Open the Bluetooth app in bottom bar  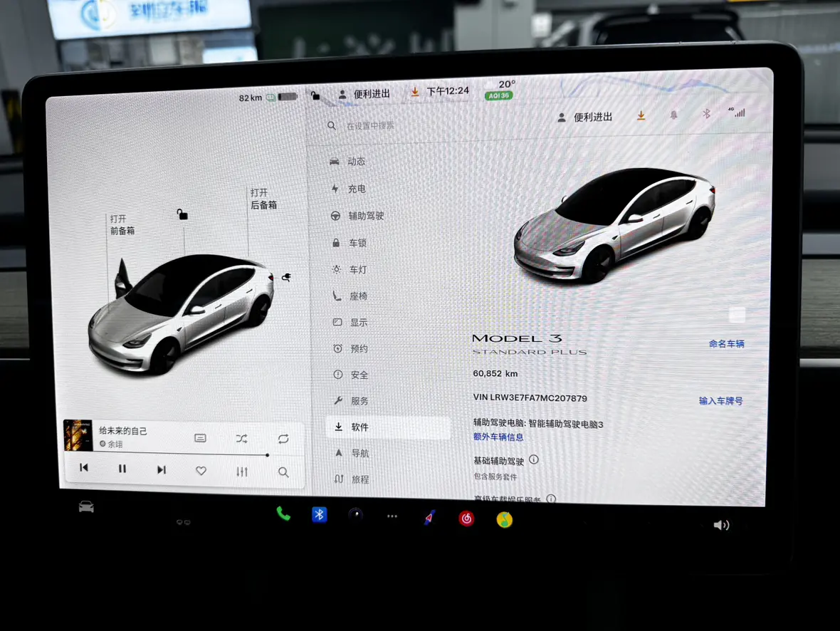tap(320, 515)
